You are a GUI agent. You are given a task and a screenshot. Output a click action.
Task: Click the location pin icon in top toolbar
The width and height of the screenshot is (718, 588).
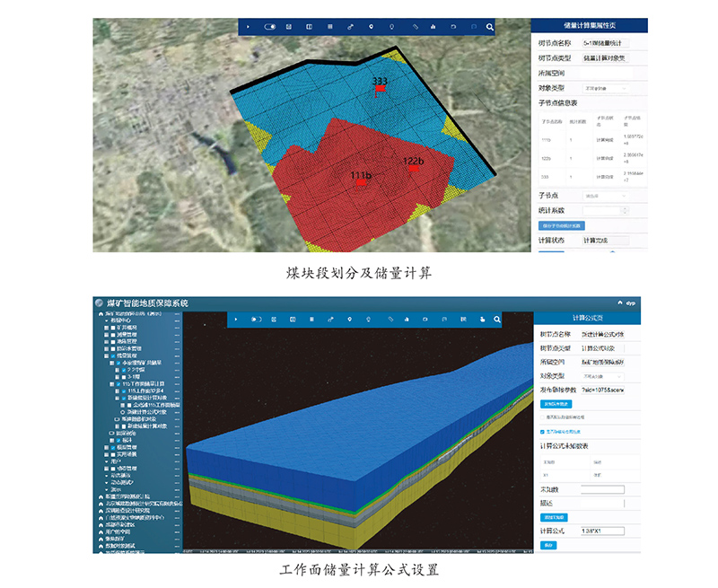coord(372,27)
